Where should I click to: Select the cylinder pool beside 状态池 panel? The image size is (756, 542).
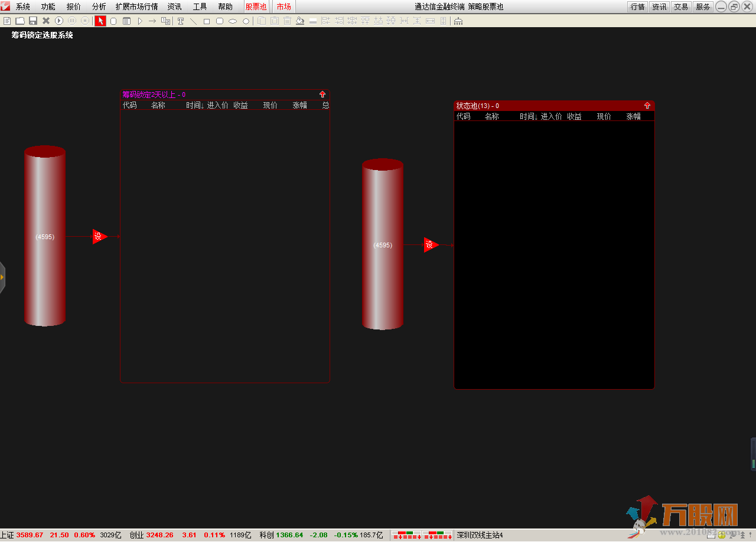[x=383, y=244]
